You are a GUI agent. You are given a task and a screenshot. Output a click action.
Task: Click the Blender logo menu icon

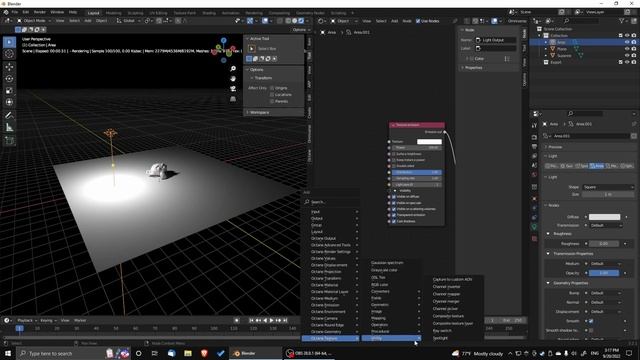point(6,12)
